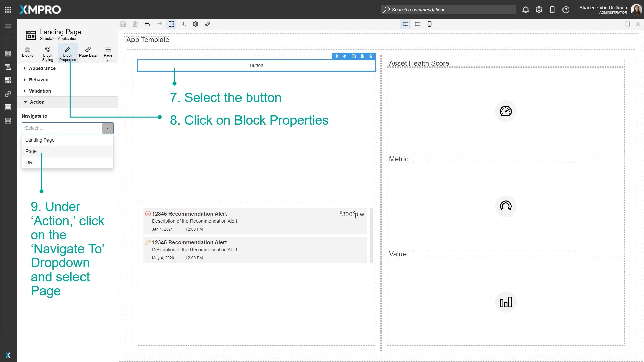Duplicate the selected button via blue toolbar

(x=354, y=56)
